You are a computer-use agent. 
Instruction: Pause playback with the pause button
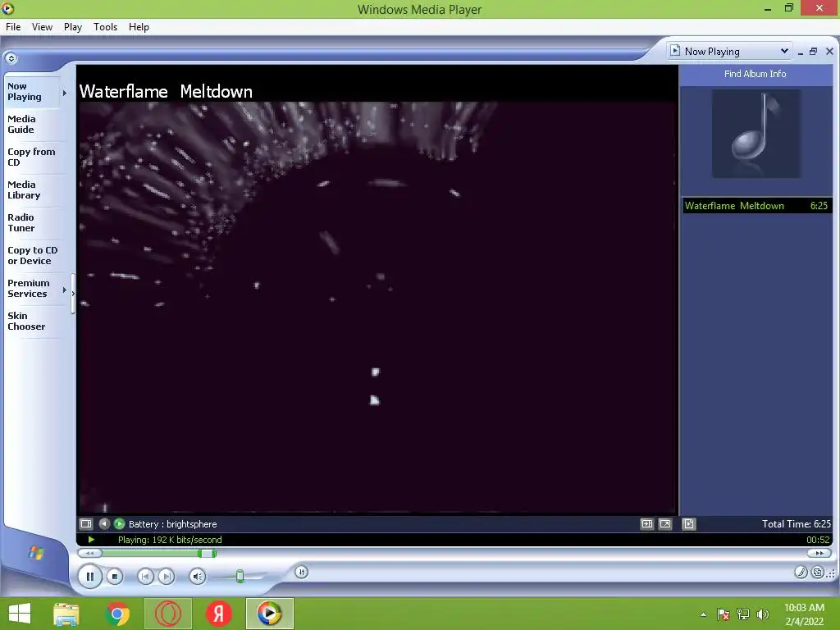[90, 577]
